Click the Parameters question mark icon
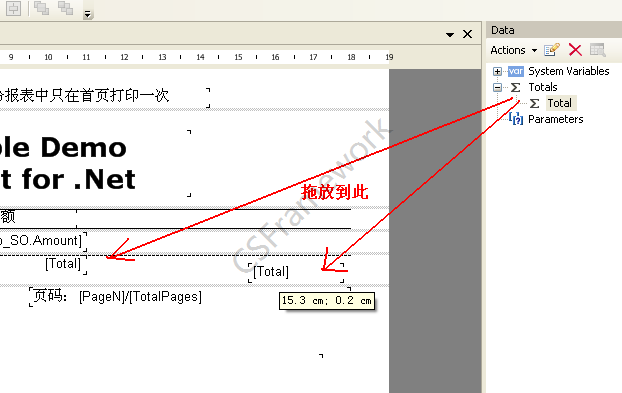This screenshot has width=622, height=393. point(516,118)
